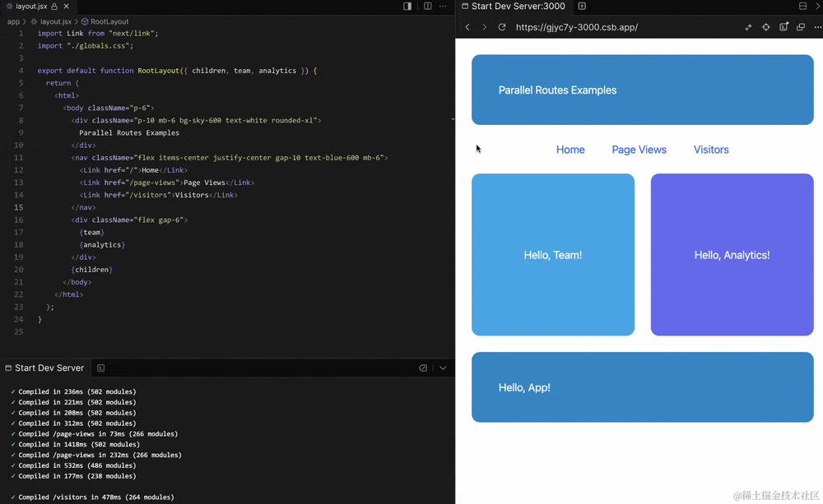
Task: Open the Page Views link
Action: 639,150
